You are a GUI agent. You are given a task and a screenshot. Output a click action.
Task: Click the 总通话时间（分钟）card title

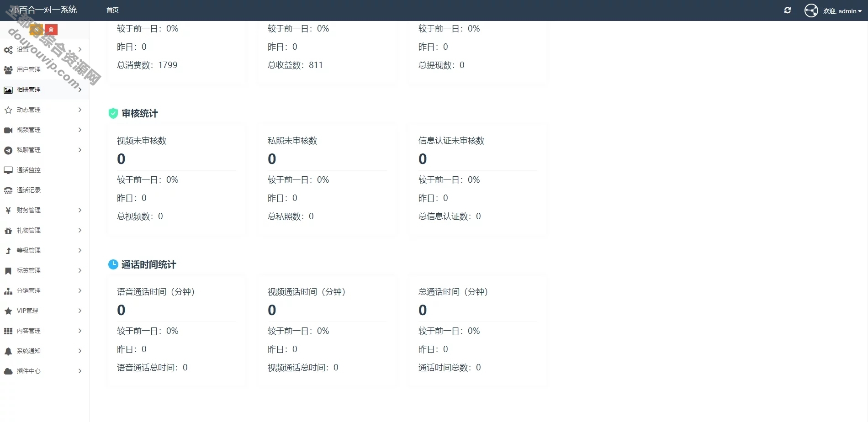click(x=453, y=292)
